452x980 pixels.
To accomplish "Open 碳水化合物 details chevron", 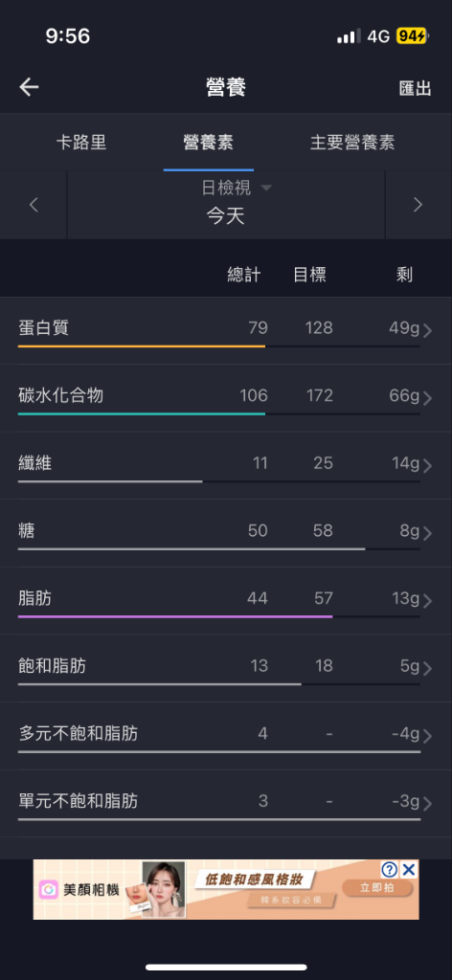I will [x=428, y=398].
